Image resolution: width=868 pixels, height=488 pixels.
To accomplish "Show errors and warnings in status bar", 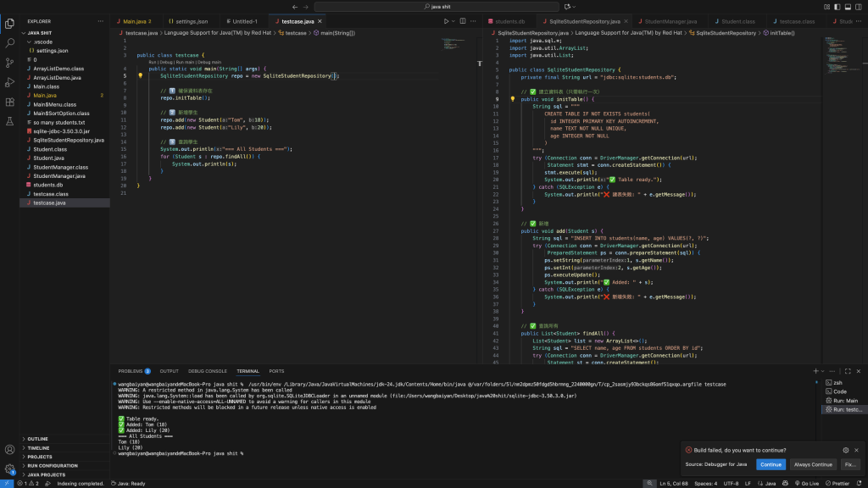I will [x=27, y=483].
